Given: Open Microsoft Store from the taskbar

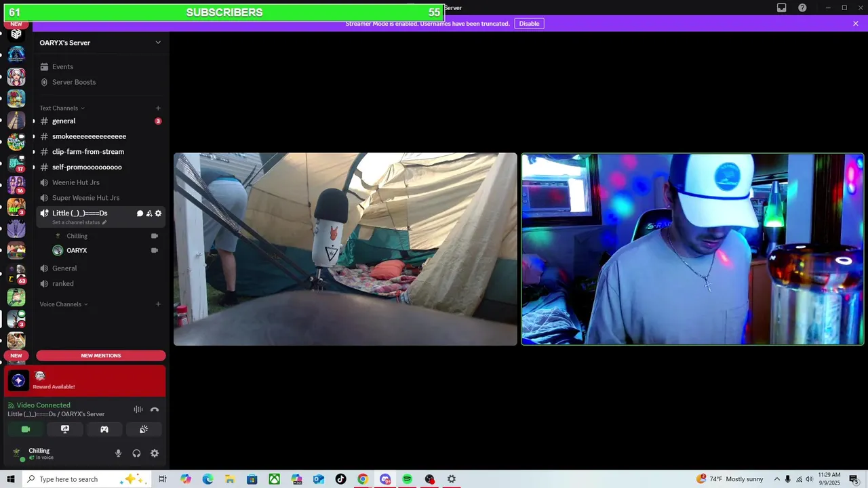Looking at the screenshot, I should click(x=252, y=479).
